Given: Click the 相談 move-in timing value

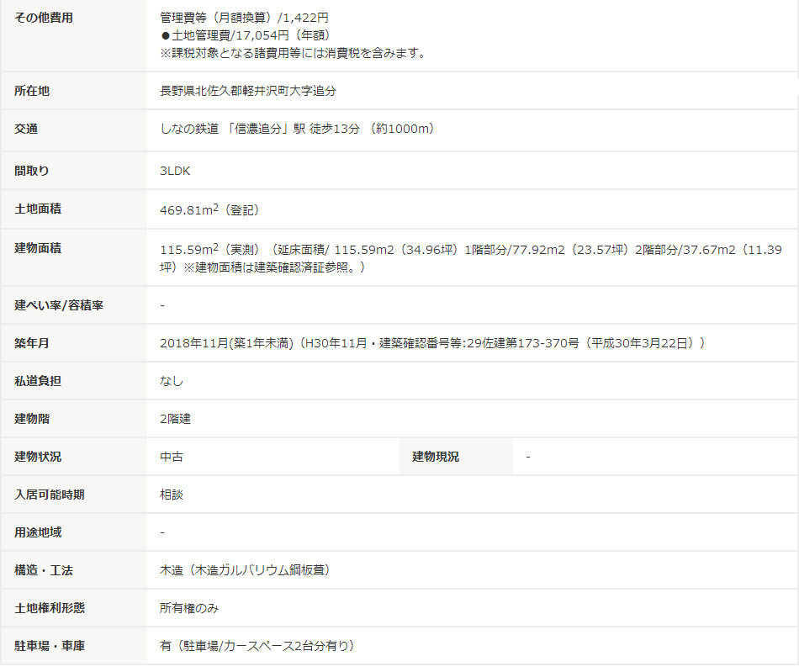Looking at the screenshot, I should [x=172, y=495].
